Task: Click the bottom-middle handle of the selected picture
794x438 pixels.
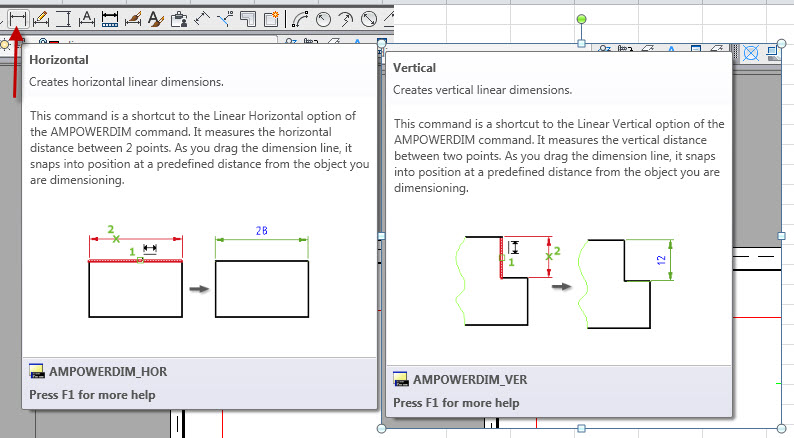Action: [581, 428]
